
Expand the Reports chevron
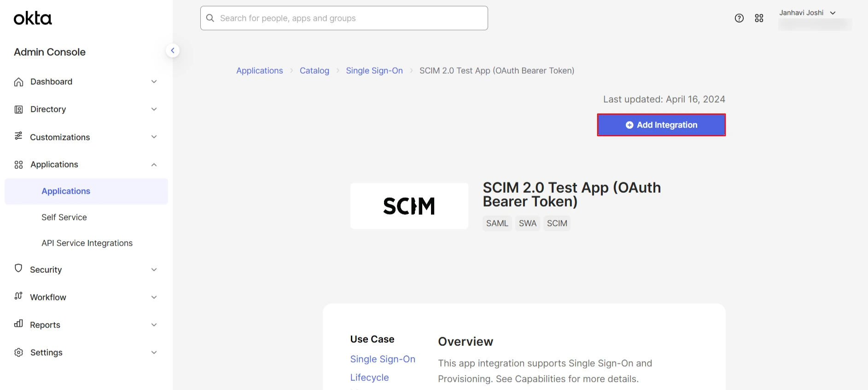click(x=154, y=325)
